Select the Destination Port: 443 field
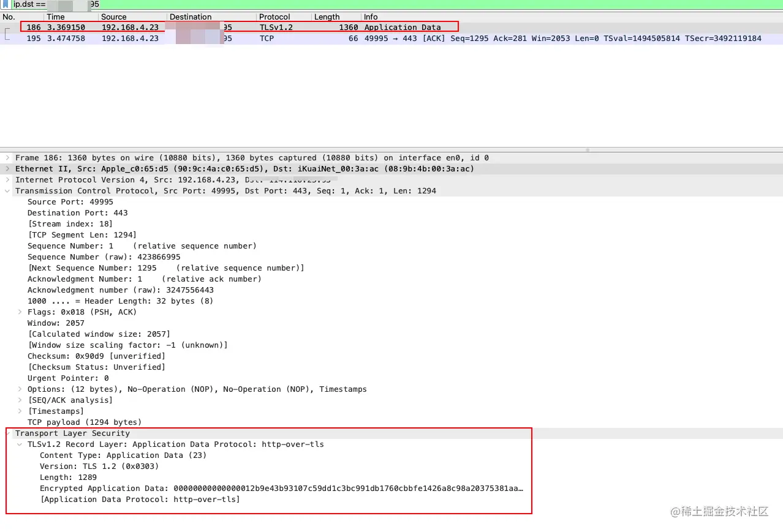The width and height of the screenshot is (783, 532). pyautogui.click(x=78, y=213)
